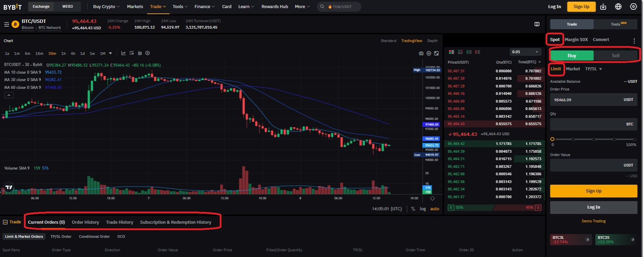Select the second order book layout icon
This screenshot has width=644, height=257.
pos(460,52)
